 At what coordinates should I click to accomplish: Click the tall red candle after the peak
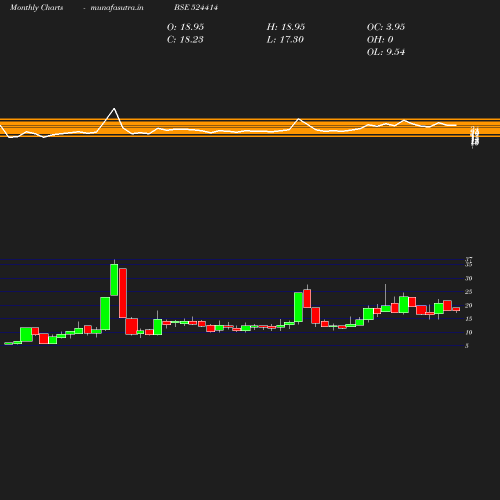[123, 293]
